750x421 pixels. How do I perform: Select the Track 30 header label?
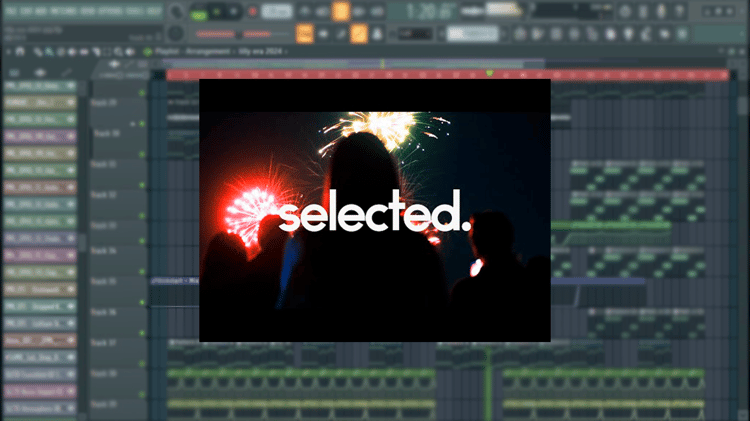point(106,133)
